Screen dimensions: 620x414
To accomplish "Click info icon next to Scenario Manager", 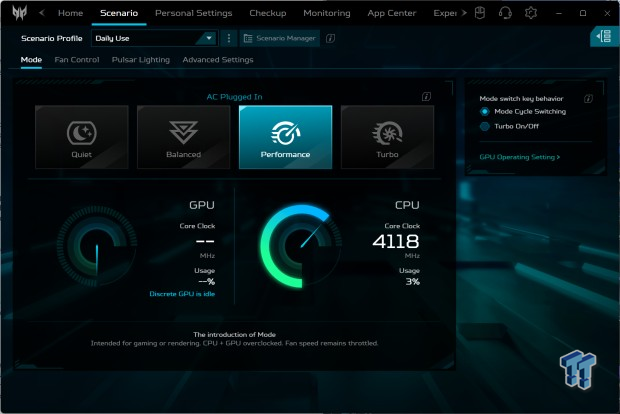I will click(330, 38).
